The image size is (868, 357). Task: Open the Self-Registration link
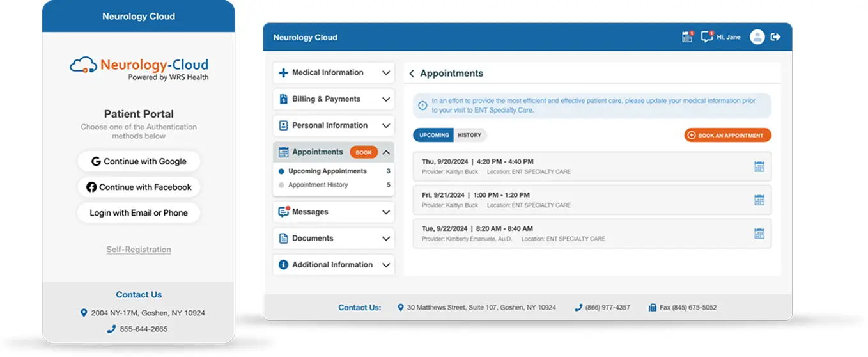point(139,250)
